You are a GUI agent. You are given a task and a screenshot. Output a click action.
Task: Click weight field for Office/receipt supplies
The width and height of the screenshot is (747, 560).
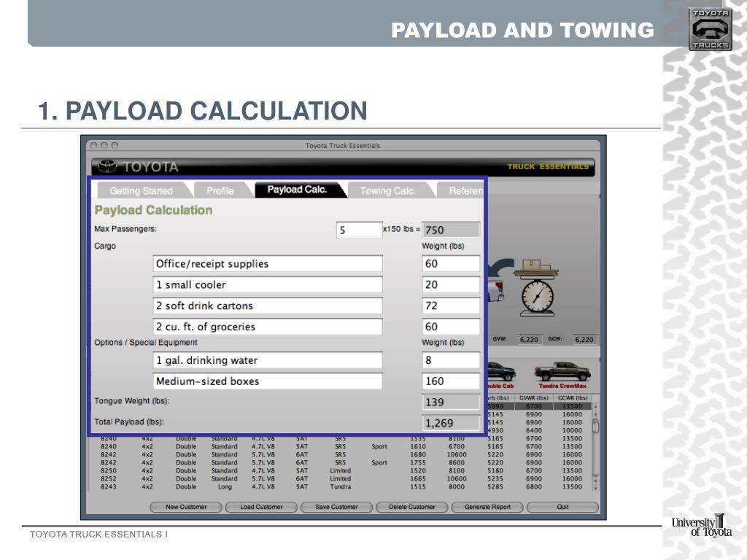451,264
